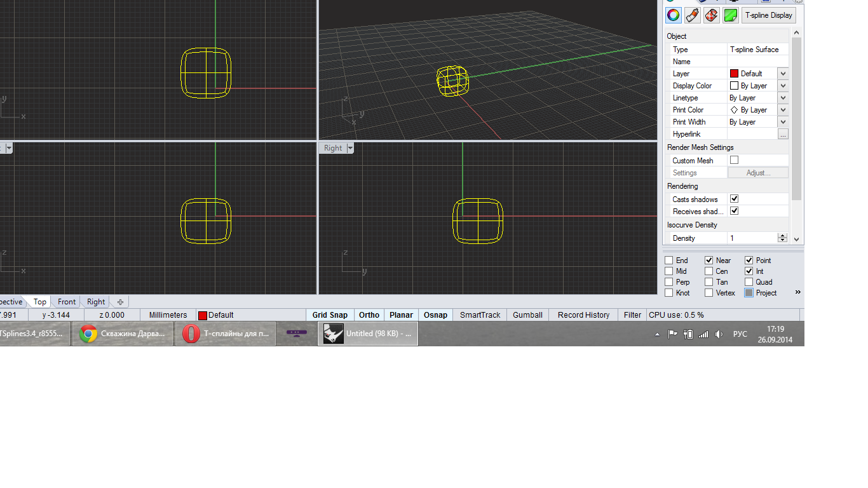Switch to the Front viewport tab
Image resolution: width=868 pixels, height=488 pixels.
[67, 302]
